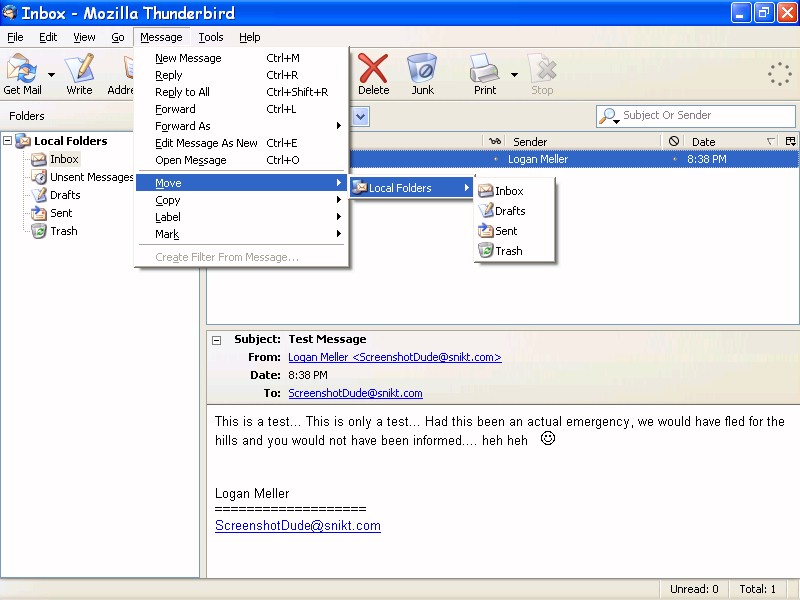Close the open Message menu
The width and height of the screenshot is (800, 600).
pyautogui.click(x=161, y=37)
